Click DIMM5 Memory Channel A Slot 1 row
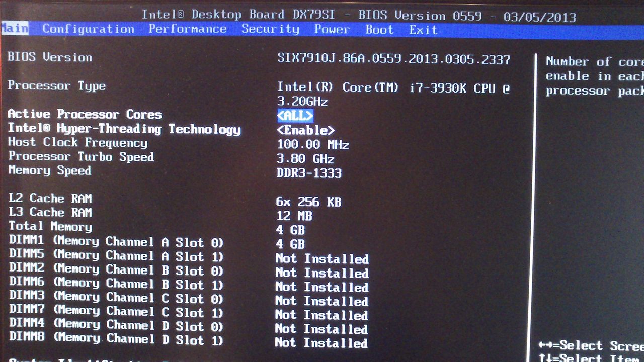 116,256
